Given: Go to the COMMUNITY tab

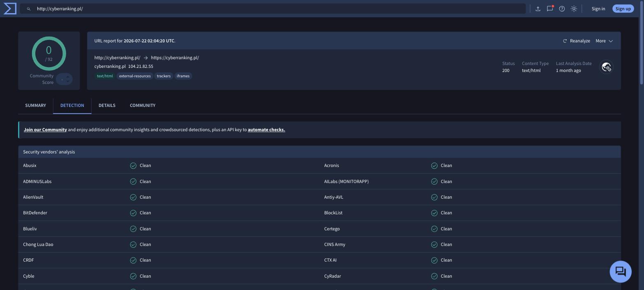Looking at the screenshot, I should pyautogui.click(x=143, y=105).
